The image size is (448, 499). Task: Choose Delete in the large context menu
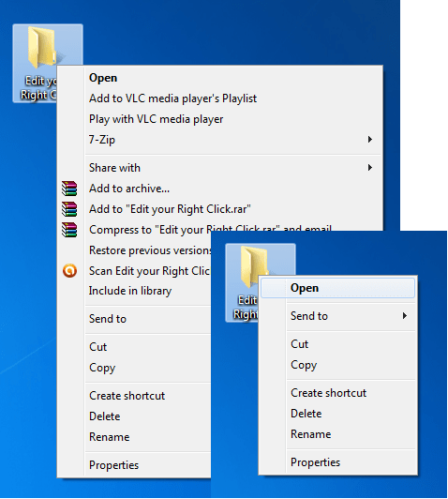pos(105,416)
